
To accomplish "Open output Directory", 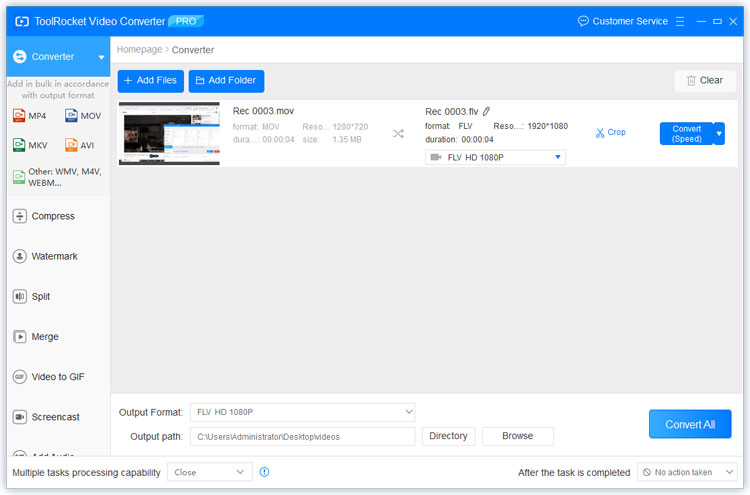I will [x=448, y=436].
